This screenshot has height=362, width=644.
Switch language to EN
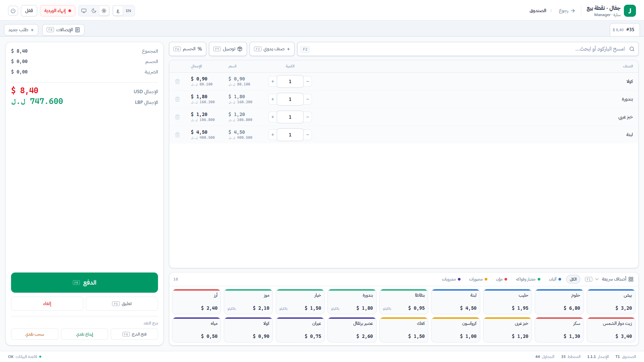click(128, 11)
